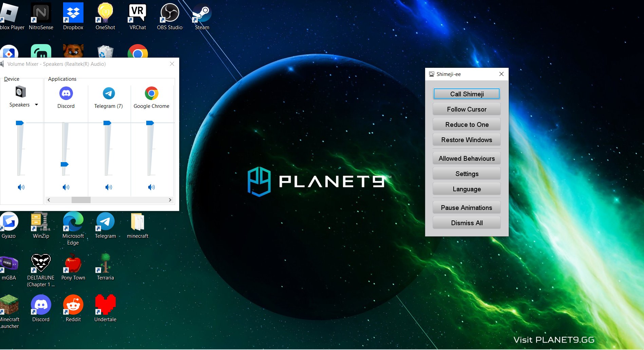644x350 pixels.
Task: Close the Shimeji-ee window
Action: point(501,74)
